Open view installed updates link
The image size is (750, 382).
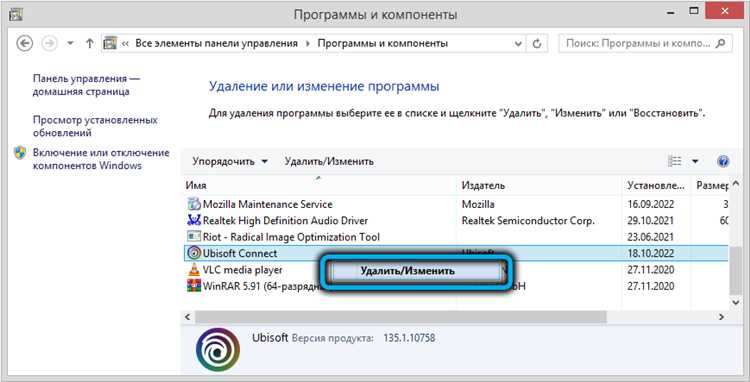tap(95, 126)
